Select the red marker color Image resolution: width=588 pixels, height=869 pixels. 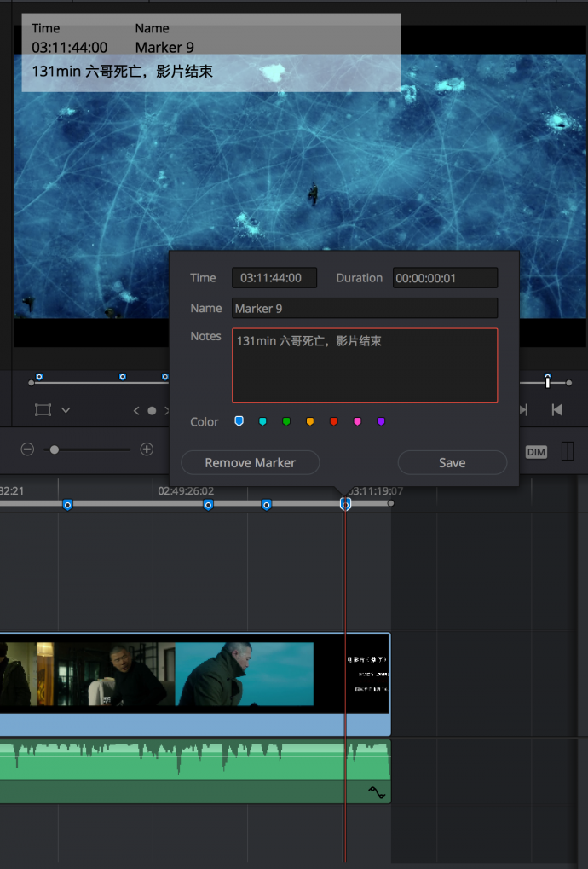334,421
